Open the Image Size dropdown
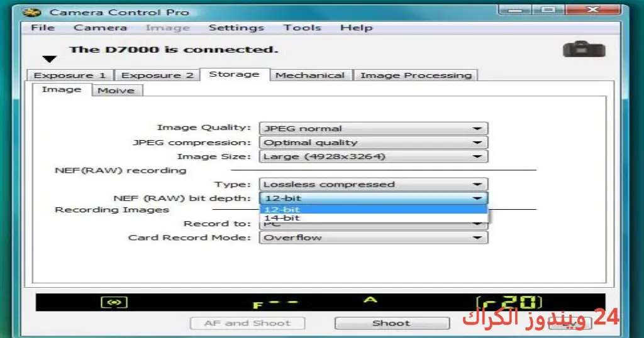Image resolution: width=644 pixels, height=338 pixels. pos(374,156)
